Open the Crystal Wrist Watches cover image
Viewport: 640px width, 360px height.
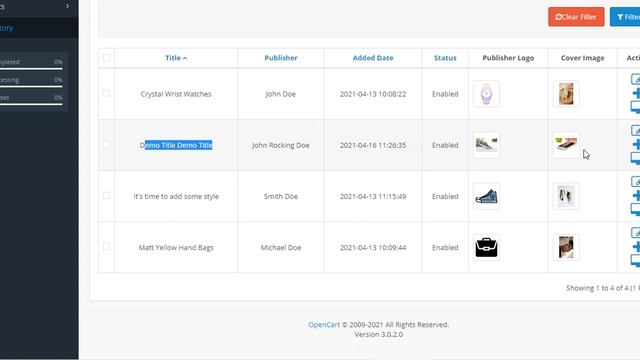566,94
